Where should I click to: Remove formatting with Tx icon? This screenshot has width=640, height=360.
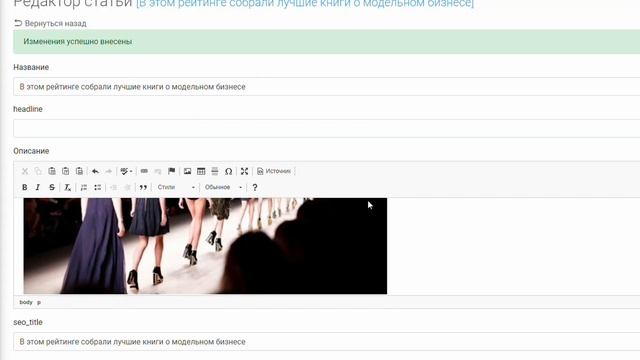point(67,187)
